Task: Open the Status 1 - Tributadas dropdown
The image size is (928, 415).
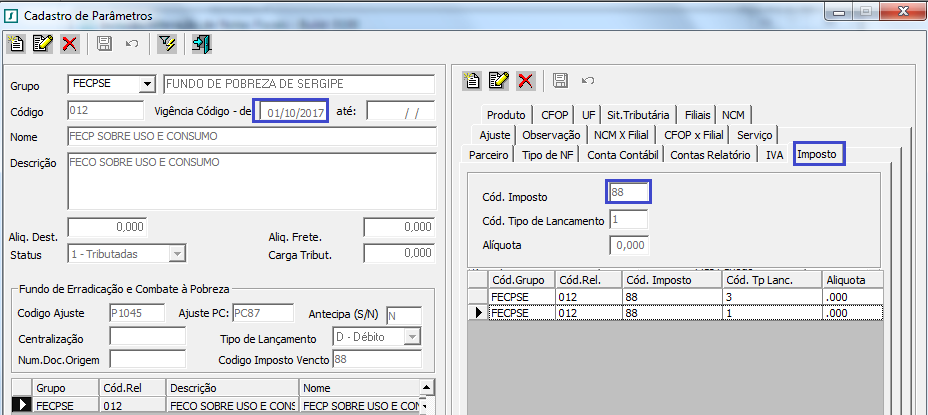Action: click(177, 254)
